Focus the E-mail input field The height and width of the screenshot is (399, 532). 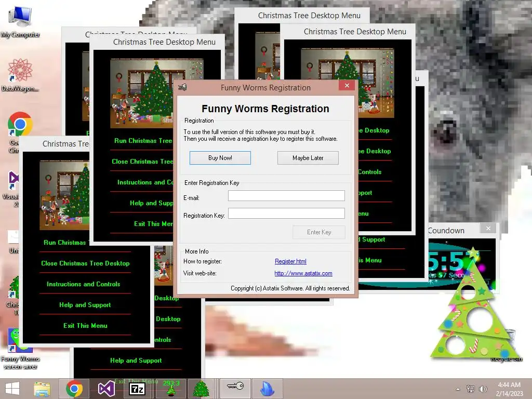click(286, 195)
